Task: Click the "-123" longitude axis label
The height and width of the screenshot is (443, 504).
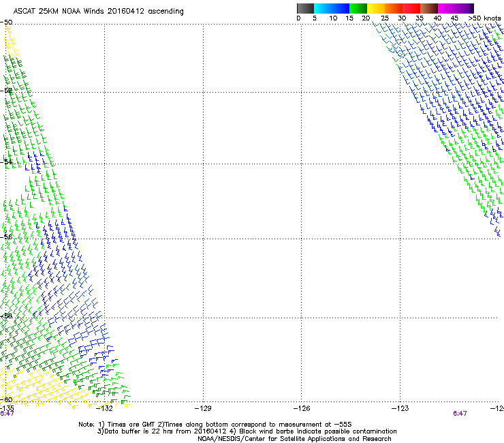Action: pyautogui.click(x=400, y=408)
